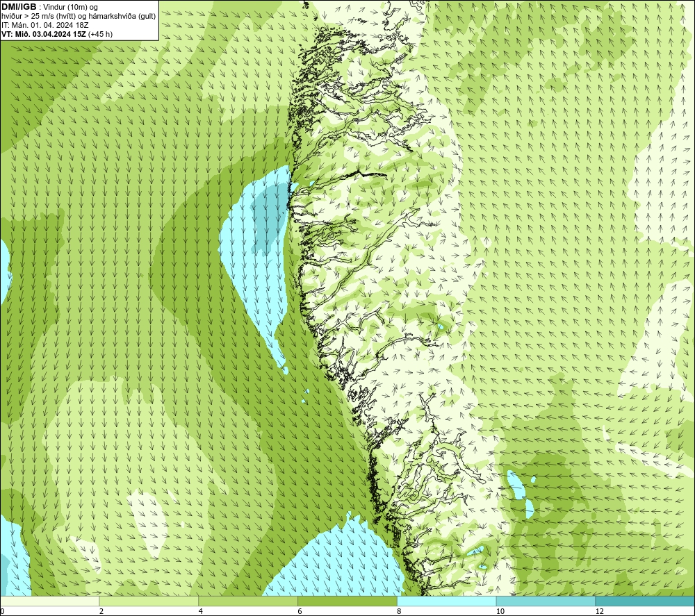Click the 12+ m/s teal legend swatch
This screenshot has height=616, width=695.
pos(646,601)
